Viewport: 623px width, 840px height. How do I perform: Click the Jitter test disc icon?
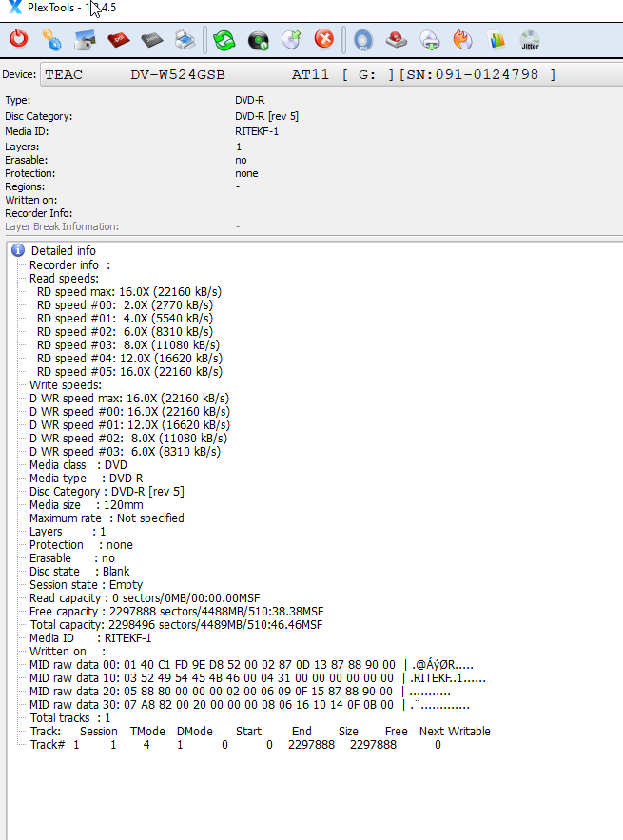[530, 40]
